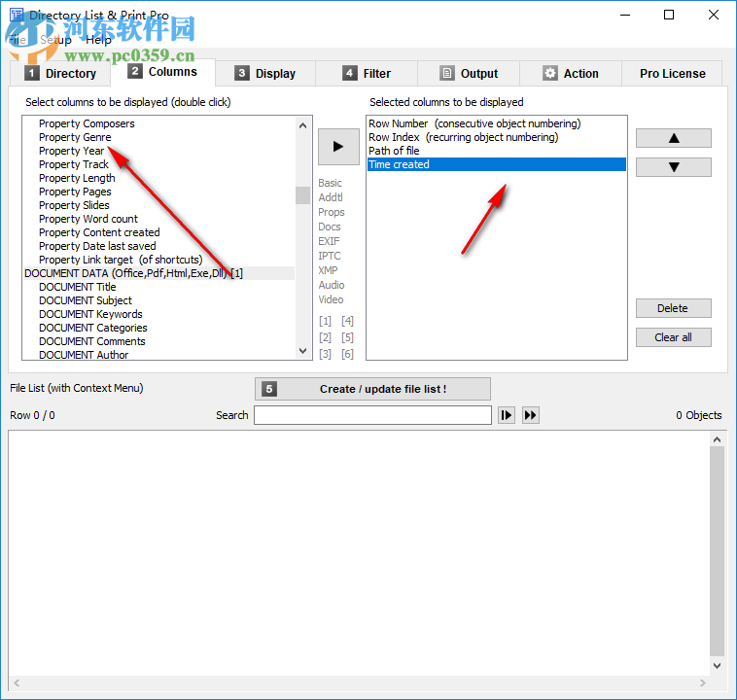Select 'DOCUMENT Title' item
The width and height of the screenshot is (737, 700).
click(77, 287)
